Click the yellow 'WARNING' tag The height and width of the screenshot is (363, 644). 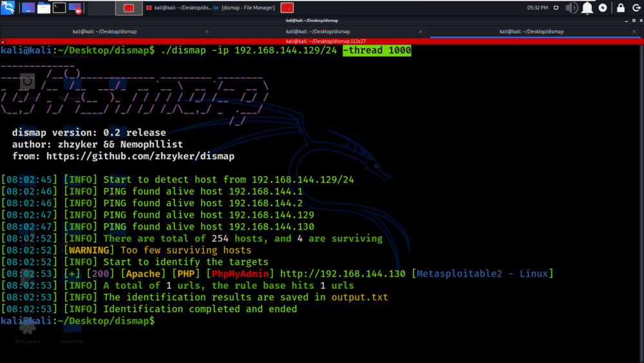pyautogui.click(x=89, y=250)
